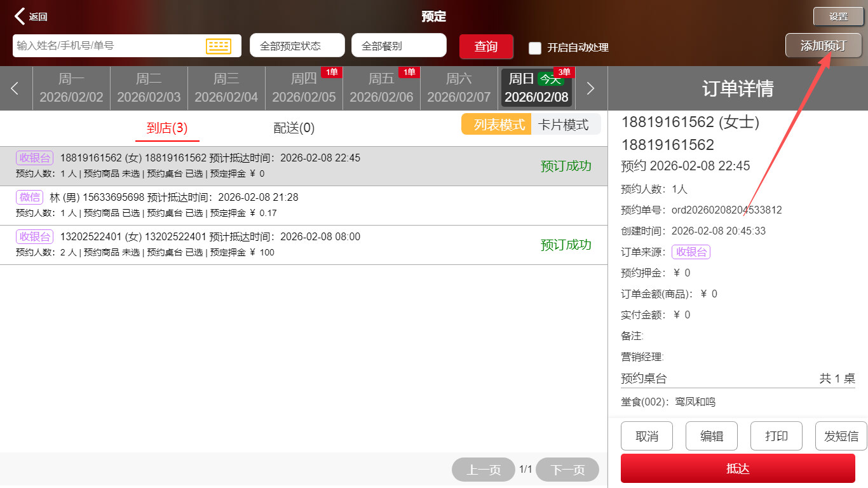Switch to 列表模式 list view

498,125
